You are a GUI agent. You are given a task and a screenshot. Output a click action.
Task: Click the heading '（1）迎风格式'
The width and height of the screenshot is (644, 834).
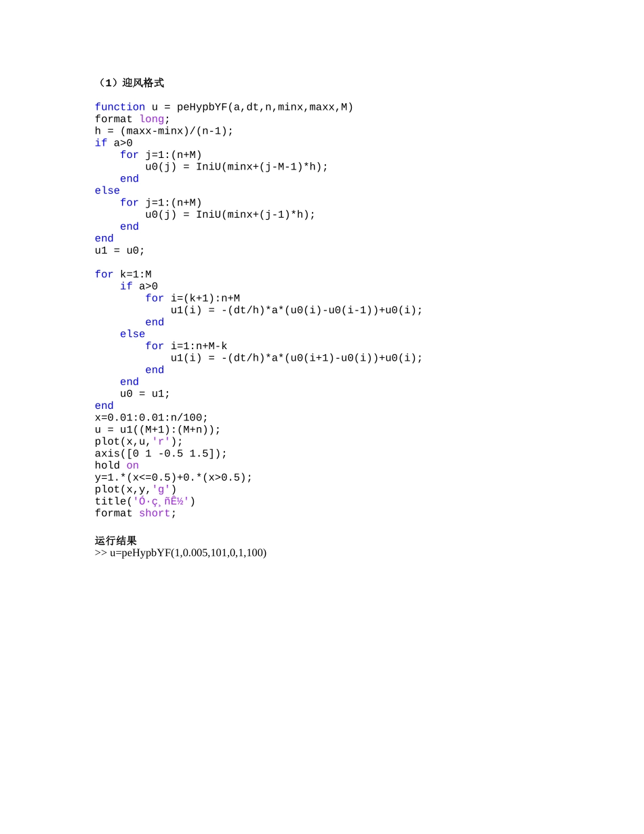[130, 83]
